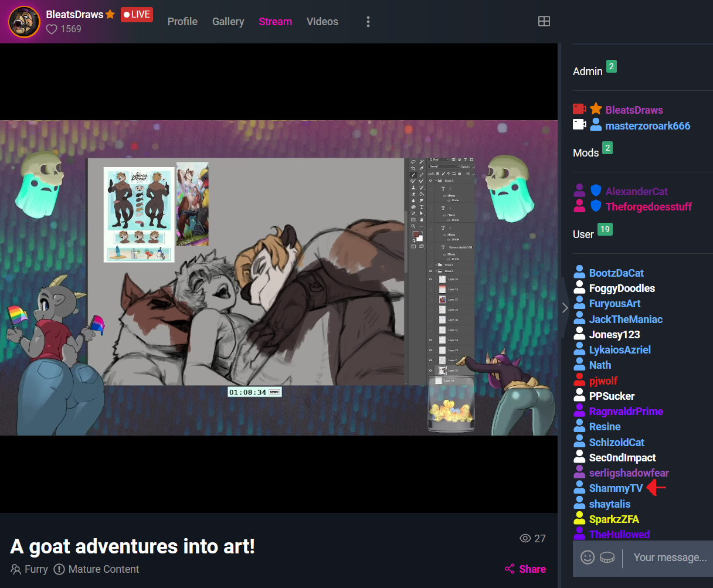Select user SparkzZFA

[x=614, y=519]
